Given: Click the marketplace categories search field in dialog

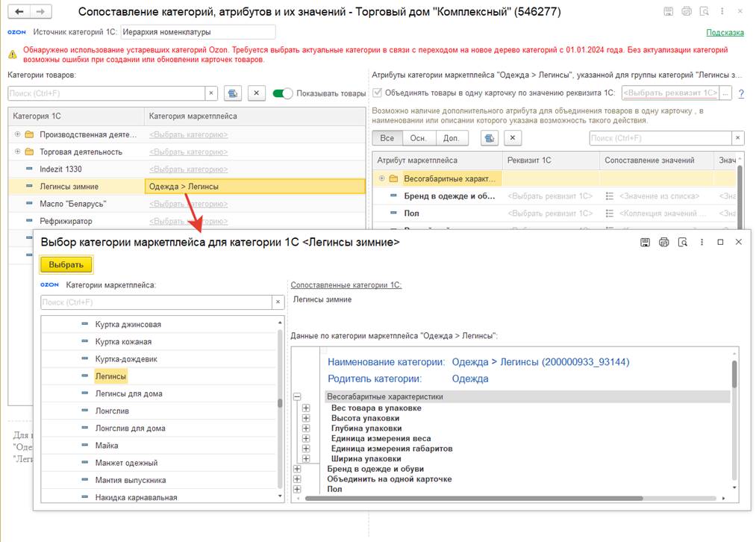Looking at the screenshot, I should click(x=156, y=302).
